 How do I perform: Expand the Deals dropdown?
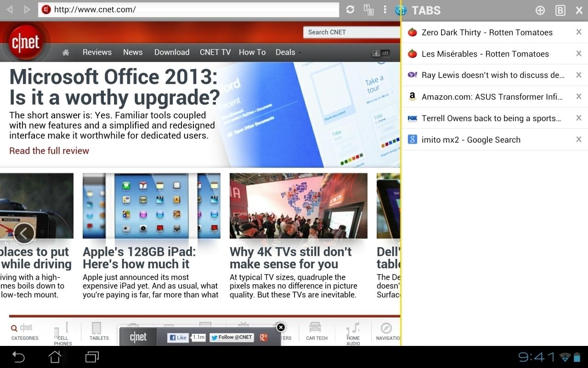point(288,52)
